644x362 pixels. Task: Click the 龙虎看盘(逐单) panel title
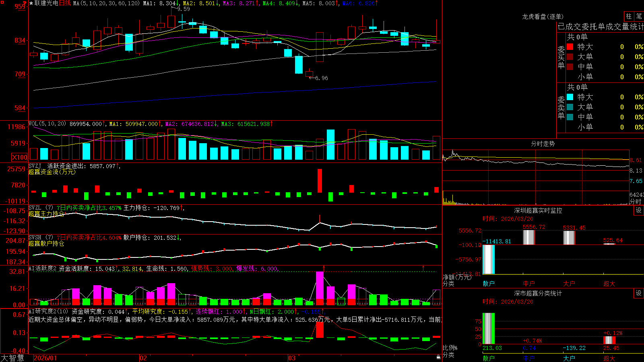coord(543,16)
